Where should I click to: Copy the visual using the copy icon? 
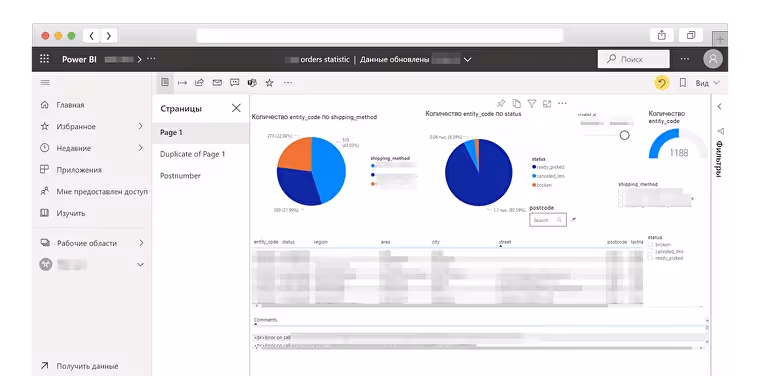[517, 103]
